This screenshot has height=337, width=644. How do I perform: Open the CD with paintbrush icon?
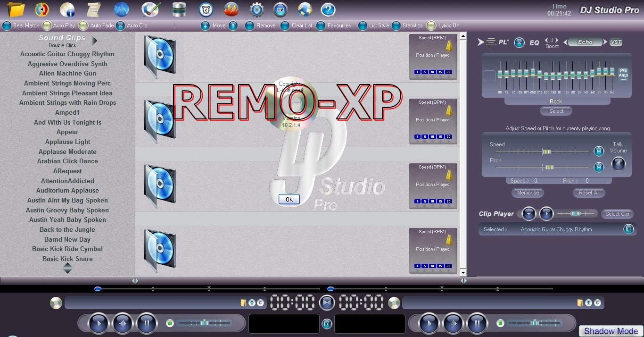coord(151,9)
